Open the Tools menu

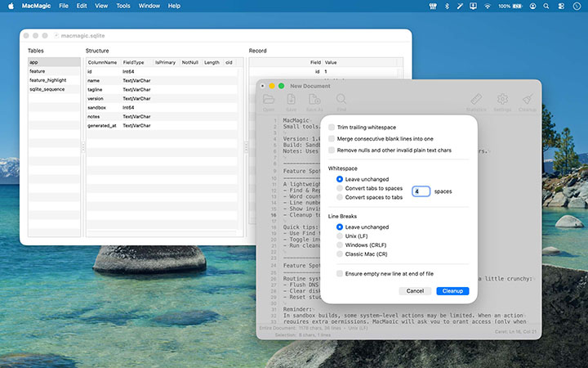[123, 6]
